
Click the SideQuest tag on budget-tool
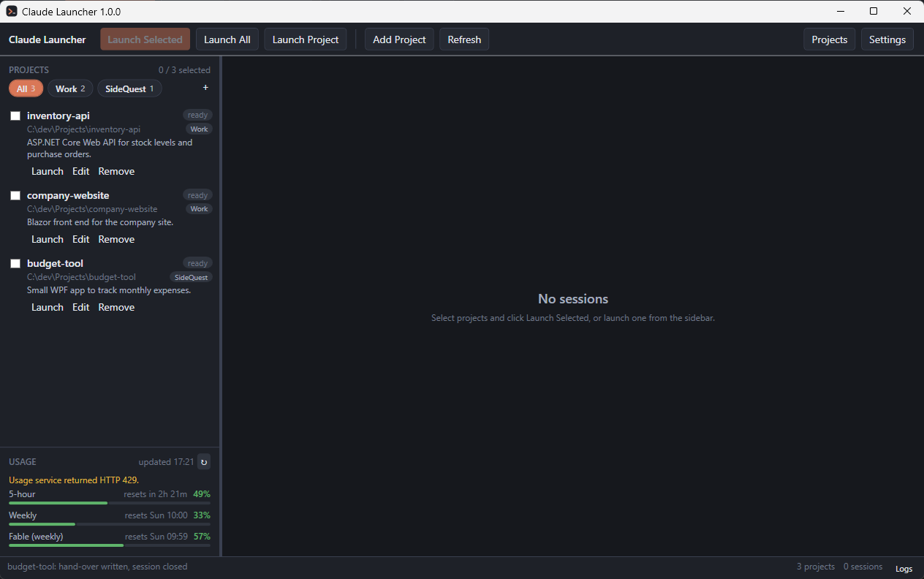(x=191, y=277)
